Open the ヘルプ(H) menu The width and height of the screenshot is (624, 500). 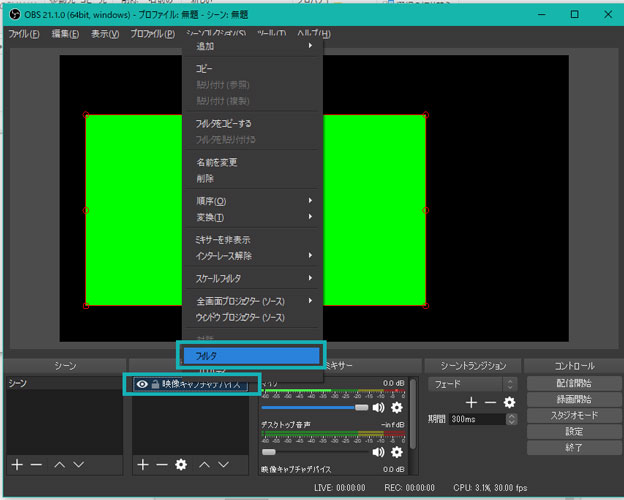(x=314, y=34)
